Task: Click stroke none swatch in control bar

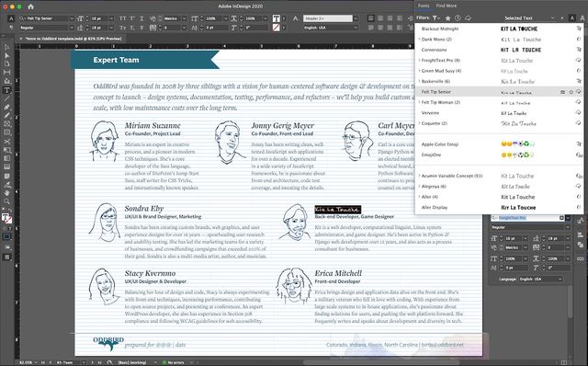Action: pos(276,28)
